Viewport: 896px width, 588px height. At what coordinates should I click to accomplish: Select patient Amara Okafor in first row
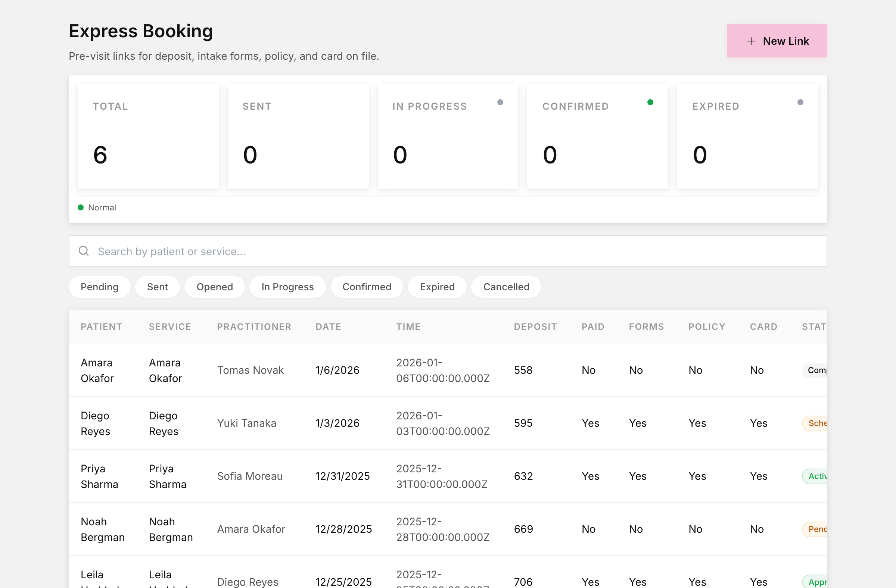click(97, 370)
